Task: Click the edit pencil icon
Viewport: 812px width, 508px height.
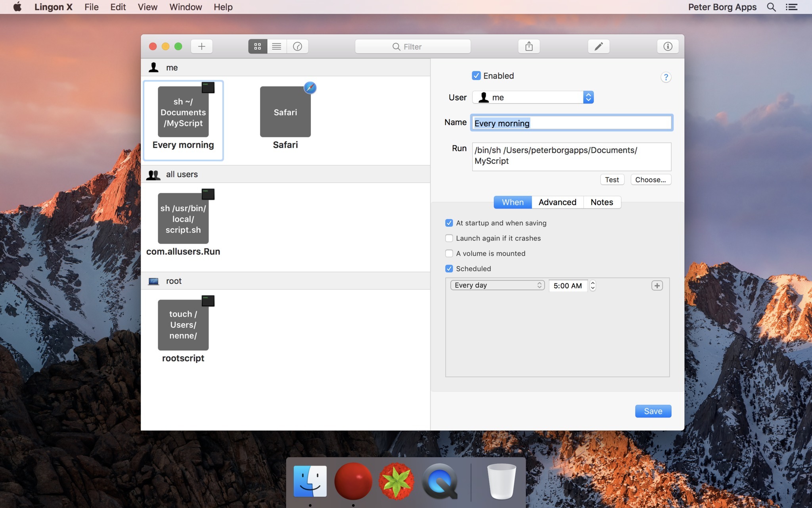Action: coord(598,46)
